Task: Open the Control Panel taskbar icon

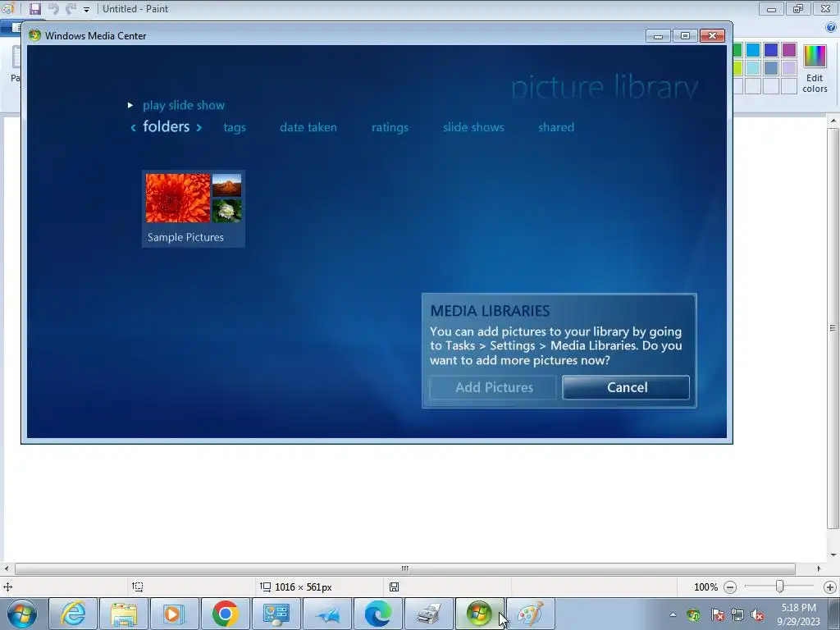Action: (276, 614)
